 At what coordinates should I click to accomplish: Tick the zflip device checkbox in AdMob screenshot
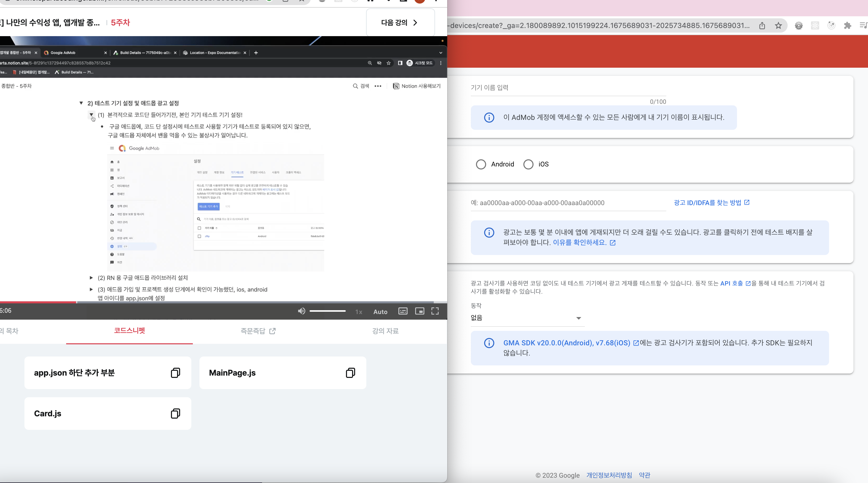199,236
